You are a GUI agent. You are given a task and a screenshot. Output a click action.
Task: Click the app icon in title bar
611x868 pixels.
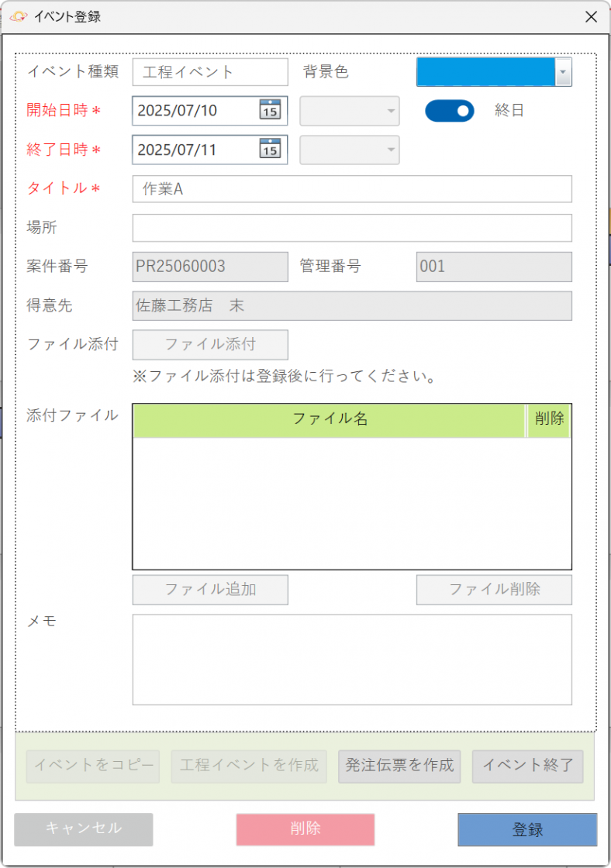tap(19, 16)
